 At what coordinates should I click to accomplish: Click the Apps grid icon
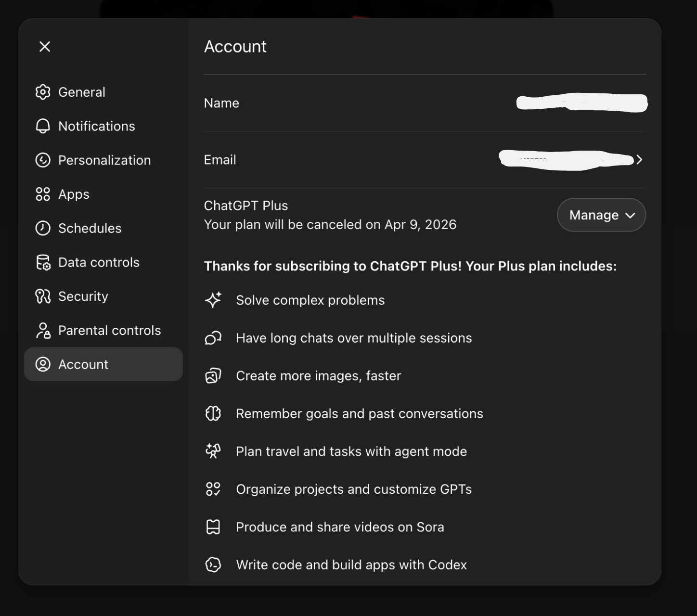(43, 194)
